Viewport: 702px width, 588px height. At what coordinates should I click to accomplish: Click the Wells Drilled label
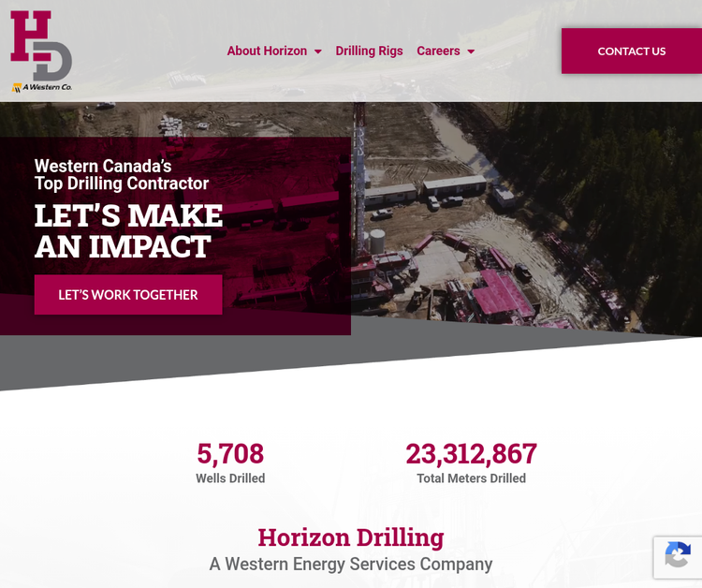tap(230, 478)
